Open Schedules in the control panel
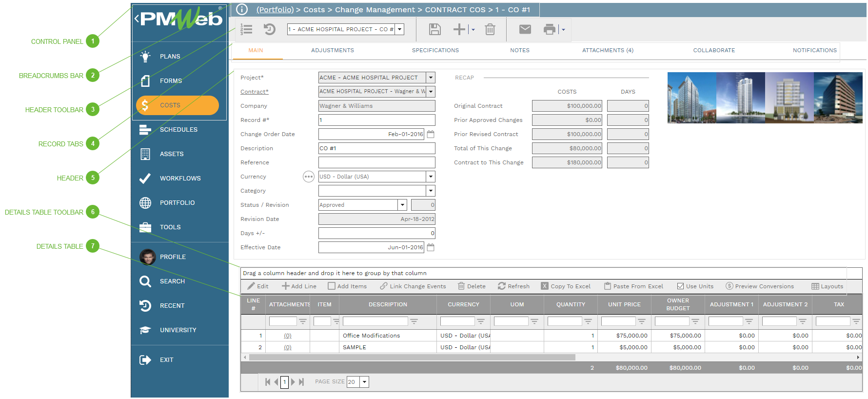 tap(178, 130)
